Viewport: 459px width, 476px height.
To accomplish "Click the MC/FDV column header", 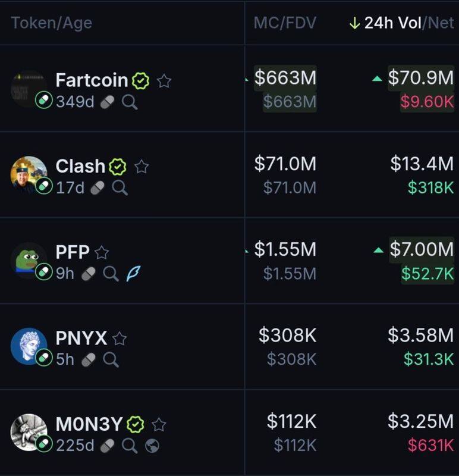I will [285, 23].
